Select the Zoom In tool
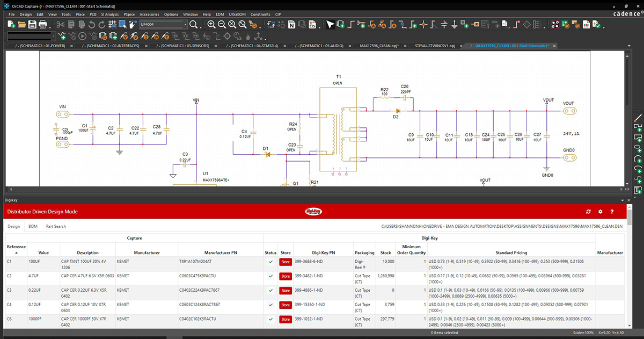The height and width of the screenshot is (339, 644). [212, 24]
